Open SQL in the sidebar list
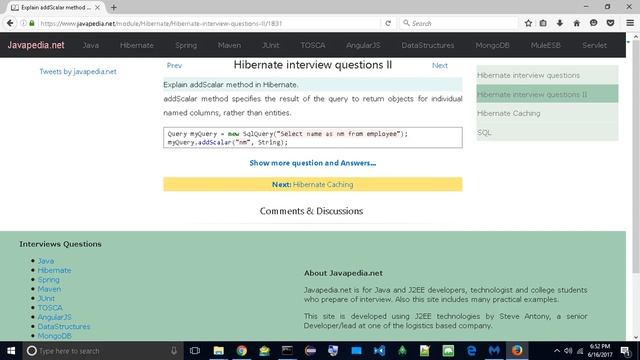 point(547,132)
